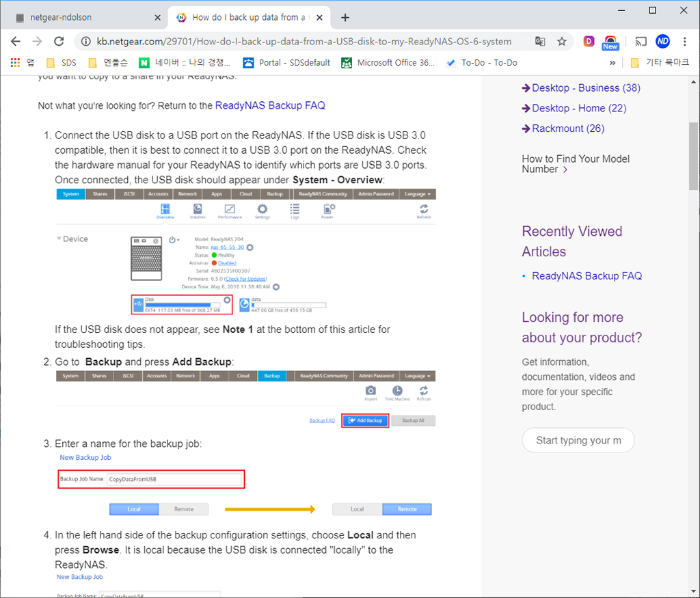Open the ND profile avatar
The image size is (700, 598).
pos(662,42)
